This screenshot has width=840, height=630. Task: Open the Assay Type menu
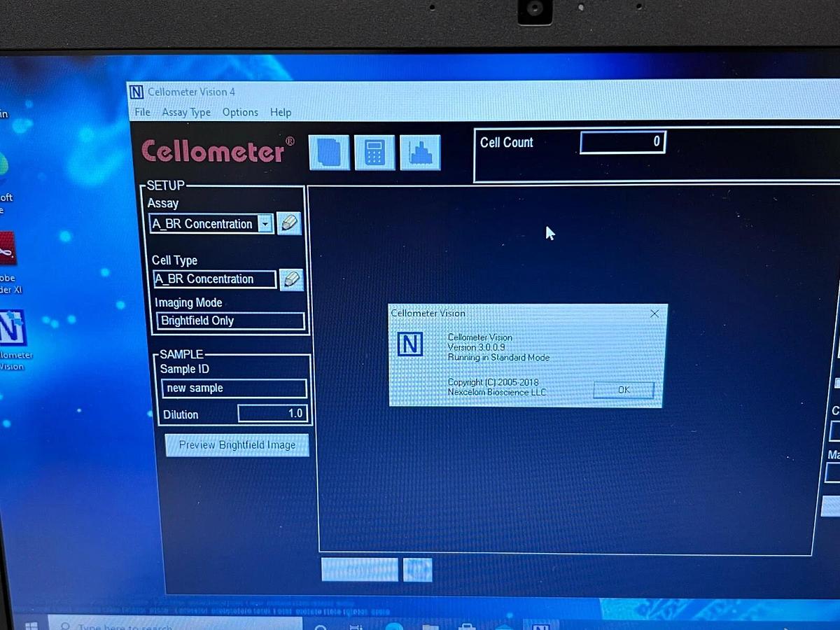[x=186, y=112]
